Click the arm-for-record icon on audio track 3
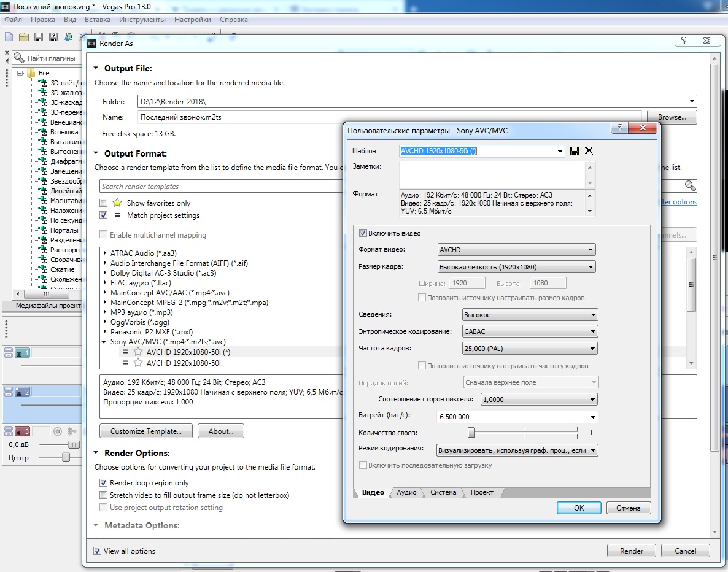 (58, 431)
